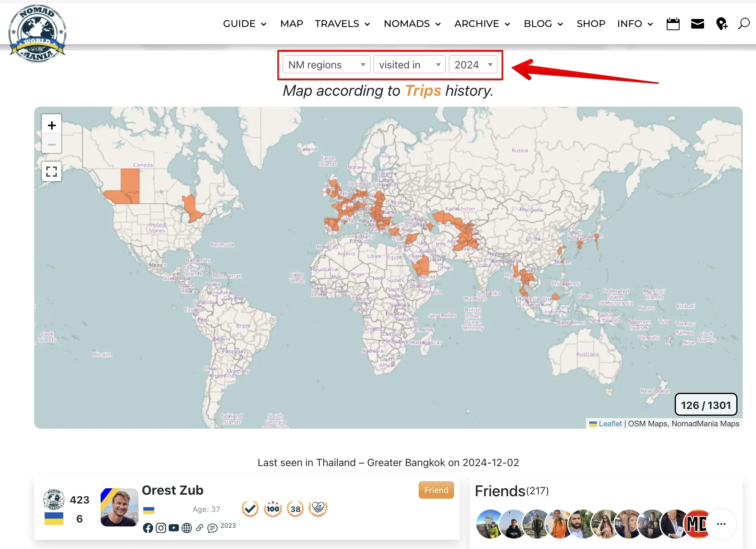Screen dimensions: 756x549
Task: Open Orest Zub's YouTube channel
Action: [x=174, y=528]
